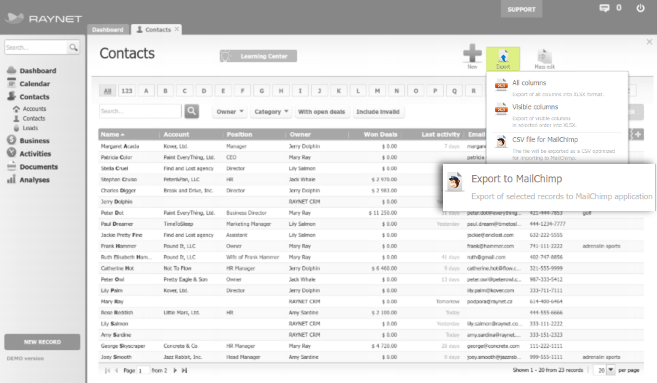Open the Owner filter dropdown
Image resolution: width=657 pixels, height=383 pixels.
[x=230, y=111]
